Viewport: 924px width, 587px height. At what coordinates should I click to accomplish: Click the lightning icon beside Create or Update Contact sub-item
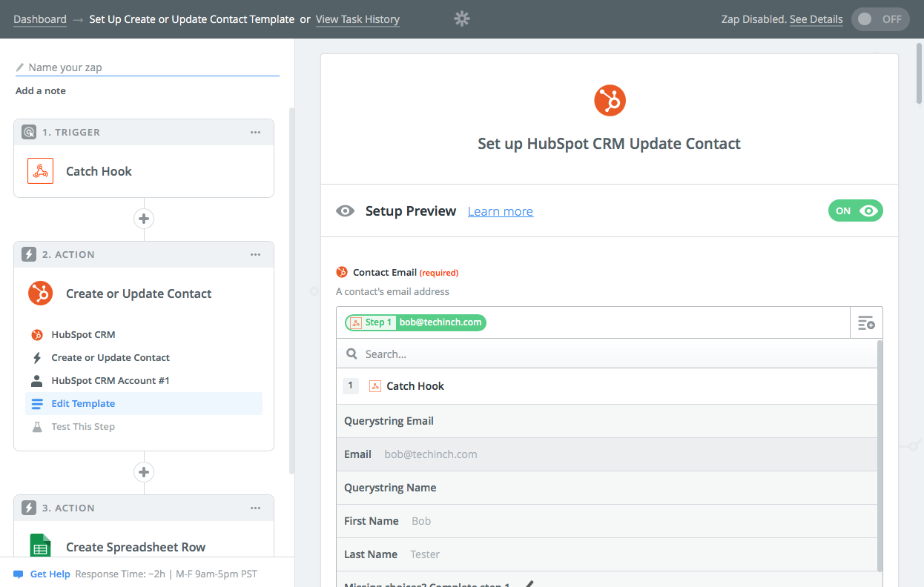coord(37,358)
